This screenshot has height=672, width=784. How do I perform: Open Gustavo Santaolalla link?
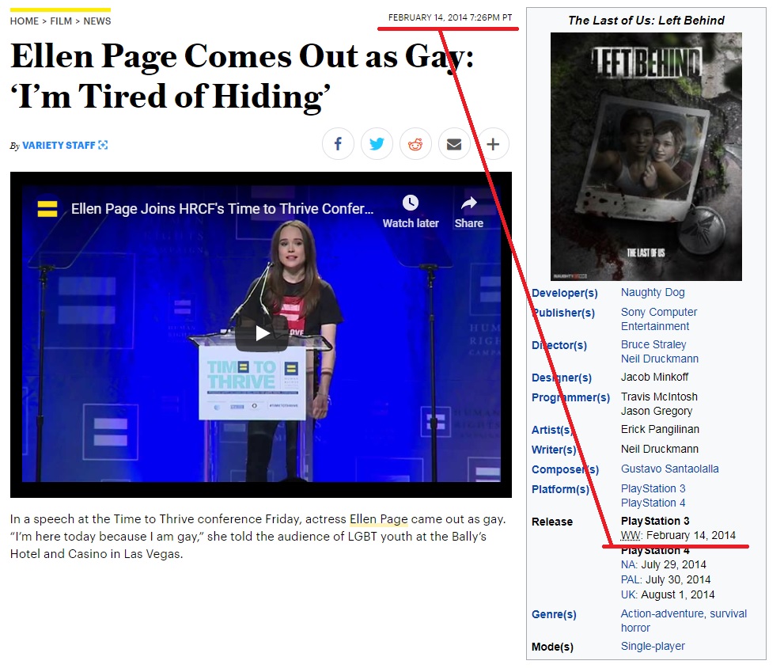pos(669,469)
